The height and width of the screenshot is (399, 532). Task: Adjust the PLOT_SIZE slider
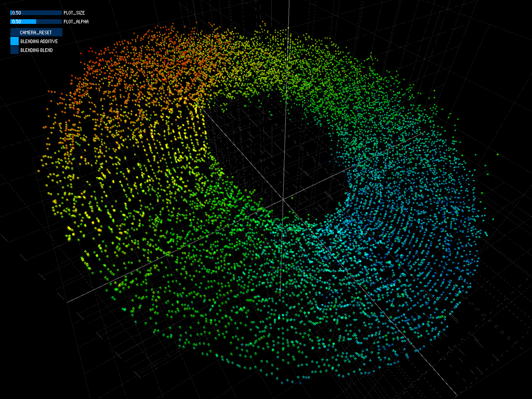point(36,13)
